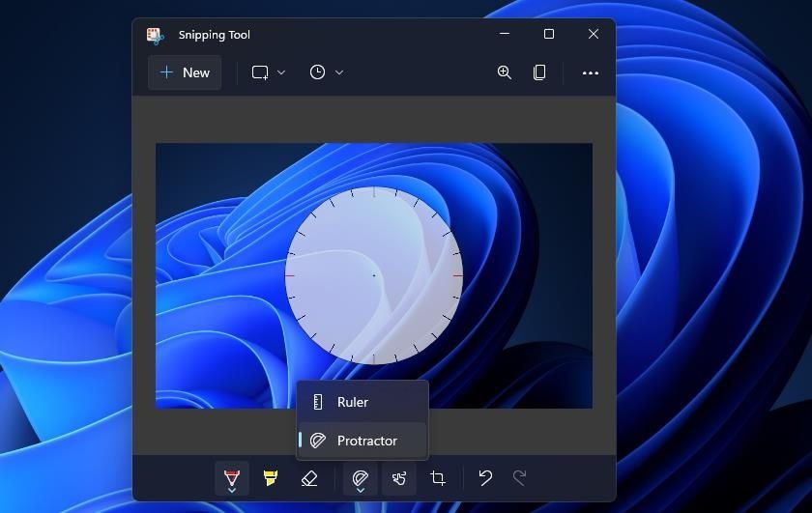The height and width of the screenshot is (513, 812).
Task: Select the yellow highlighter tool
Action: pos(271,478)
